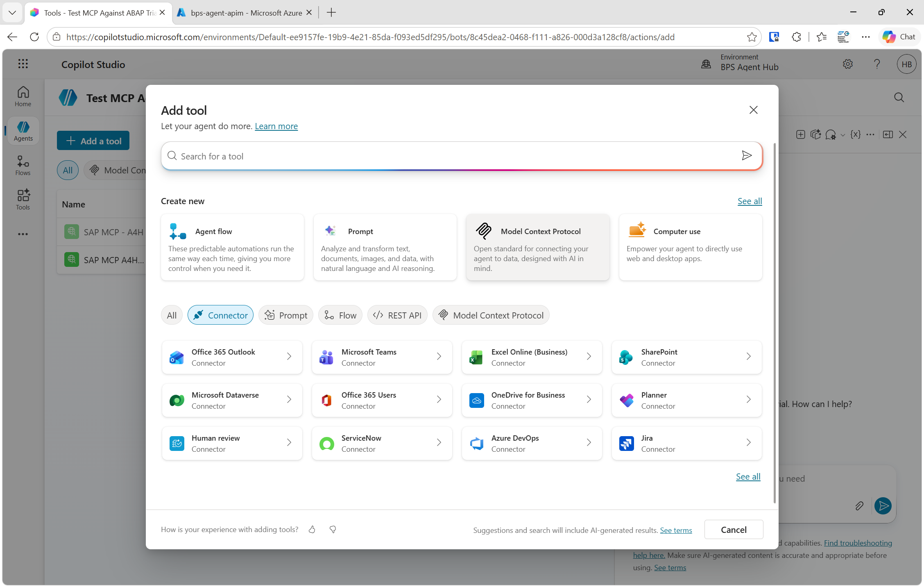Click See all below the connectors
This screenshot has height=587, width=924.
(x=748, y=476)
